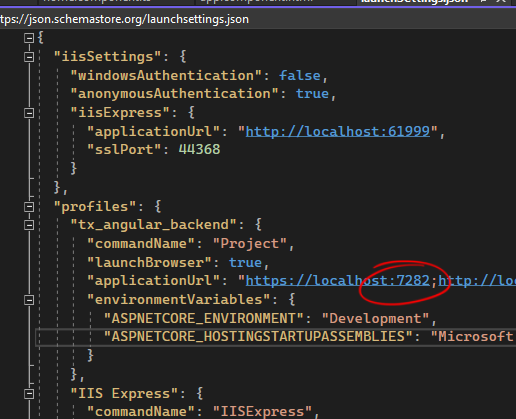The height and width of the screenshot is (419, 516).
Task: Click the "launchBrowser" key
Action: (149, 263)
